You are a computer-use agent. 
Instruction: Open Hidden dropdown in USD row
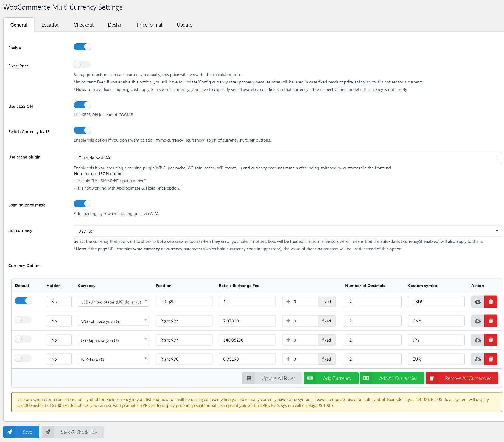(59, 302)
